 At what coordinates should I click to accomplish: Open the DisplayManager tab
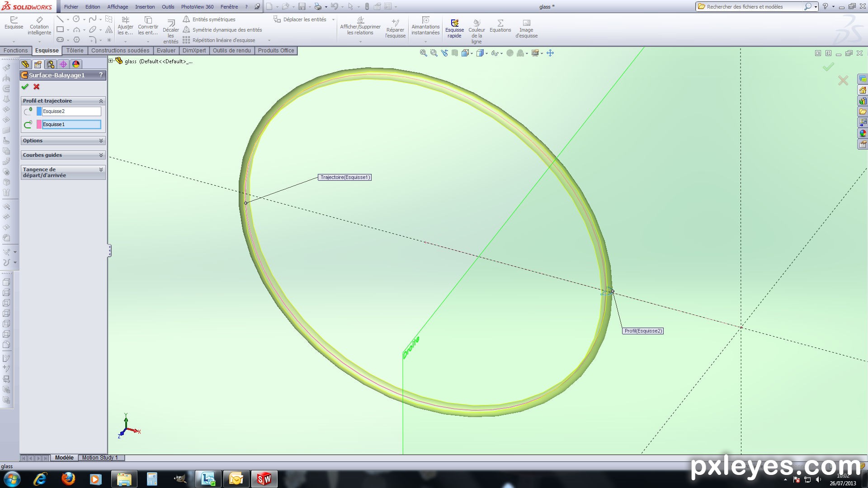coord(76,64)
